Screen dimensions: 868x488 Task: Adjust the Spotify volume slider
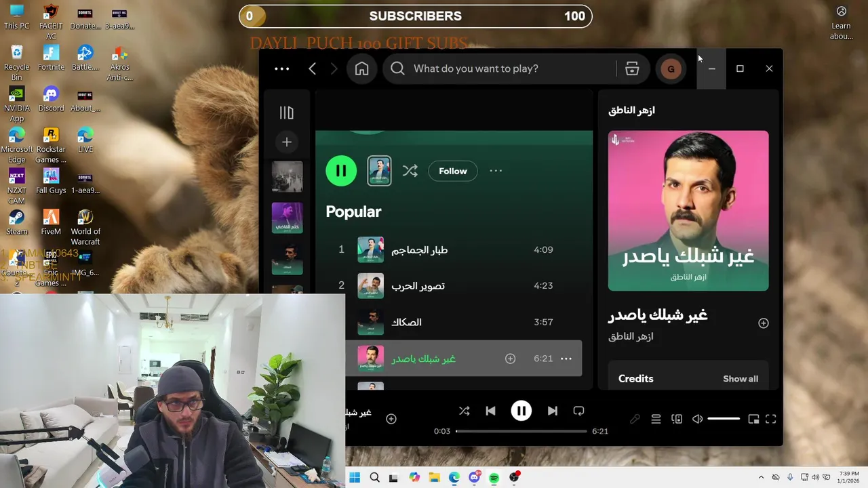[x=724, y=419]
